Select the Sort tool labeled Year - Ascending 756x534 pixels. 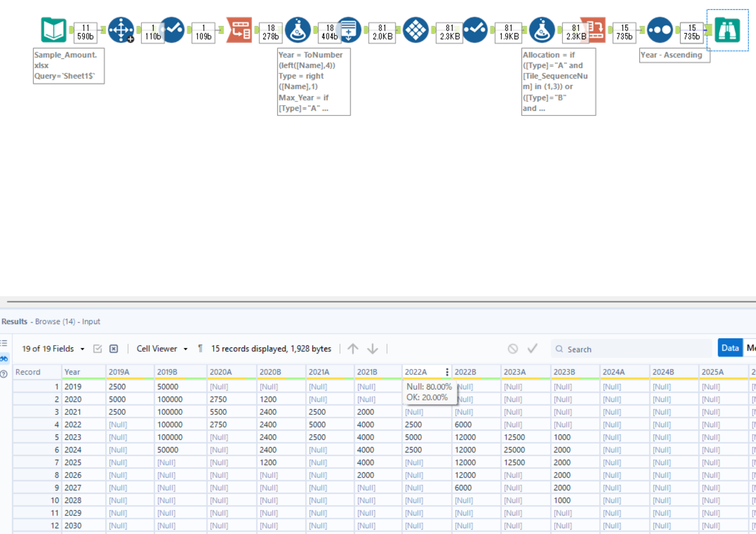point(660,29)
